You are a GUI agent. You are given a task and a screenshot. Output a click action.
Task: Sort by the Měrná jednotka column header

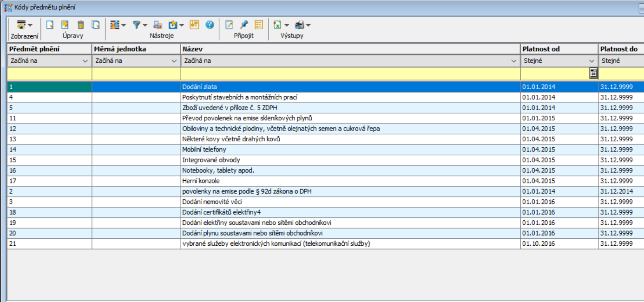[x=136, y=49]
